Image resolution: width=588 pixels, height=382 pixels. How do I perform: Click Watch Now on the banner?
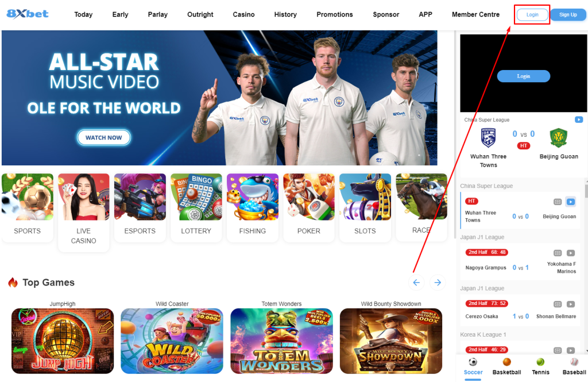pyautogui.click(x=104, y=137)
